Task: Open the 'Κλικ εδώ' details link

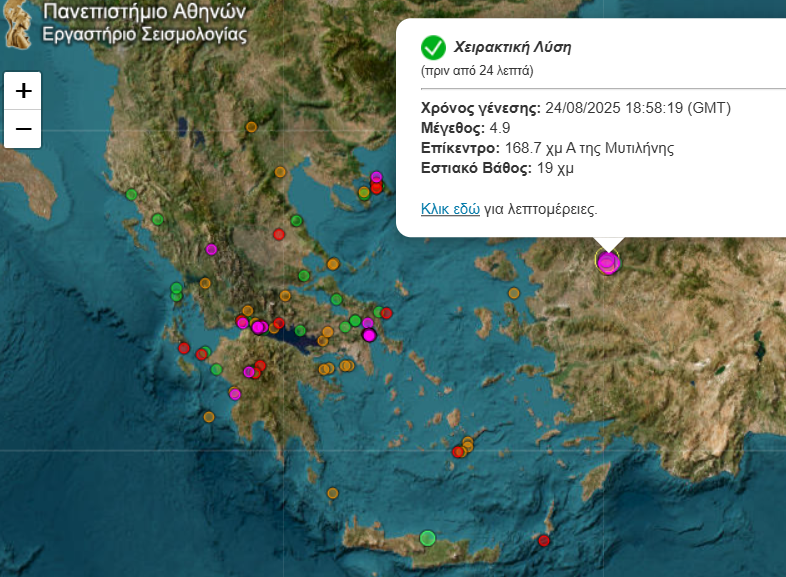Action: (x=450, y=209)
